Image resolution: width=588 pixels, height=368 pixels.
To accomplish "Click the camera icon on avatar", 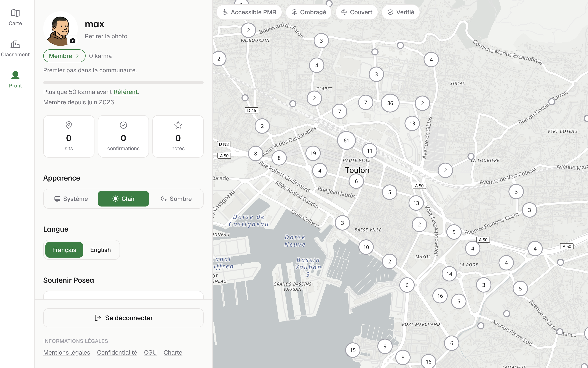I will tap(72, 41).
